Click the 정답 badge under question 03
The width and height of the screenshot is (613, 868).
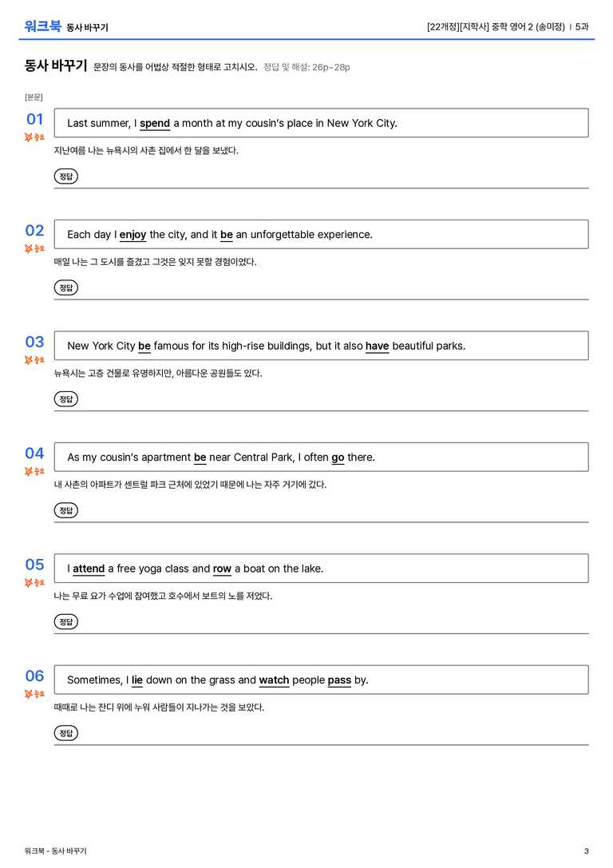(x=65, y=398)
